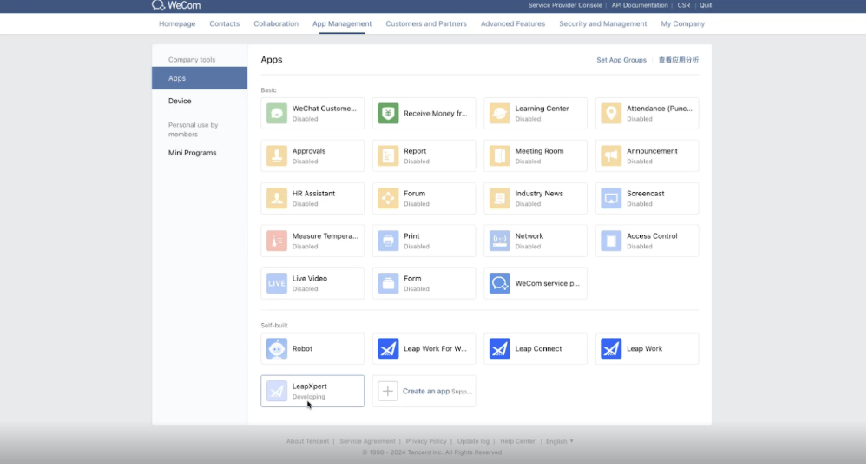Open the Privacy Policy footer link
Viewport: 868px width, 469px height.
pyautogui.click(x=425, y=441)
